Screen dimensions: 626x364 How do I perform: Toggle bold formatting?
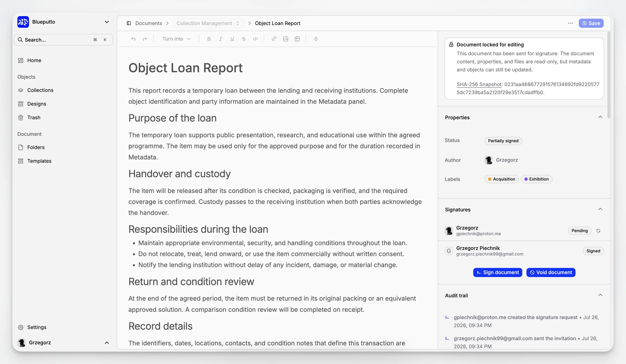[x=209, y=39]
